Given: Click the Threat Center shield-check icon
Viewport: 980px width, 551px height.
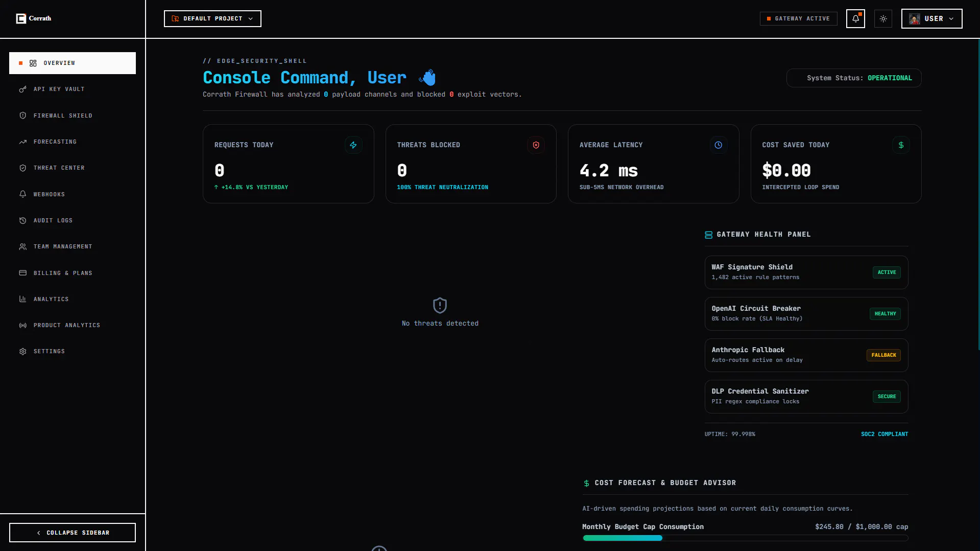Looking at the screenshot, I should [22, 168].
